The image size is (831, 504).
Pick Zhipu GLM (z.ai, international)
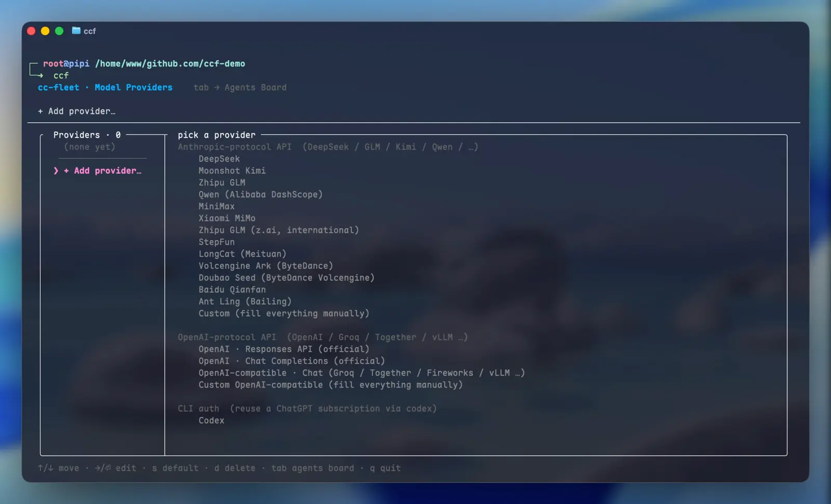click(x=279, y=230)
